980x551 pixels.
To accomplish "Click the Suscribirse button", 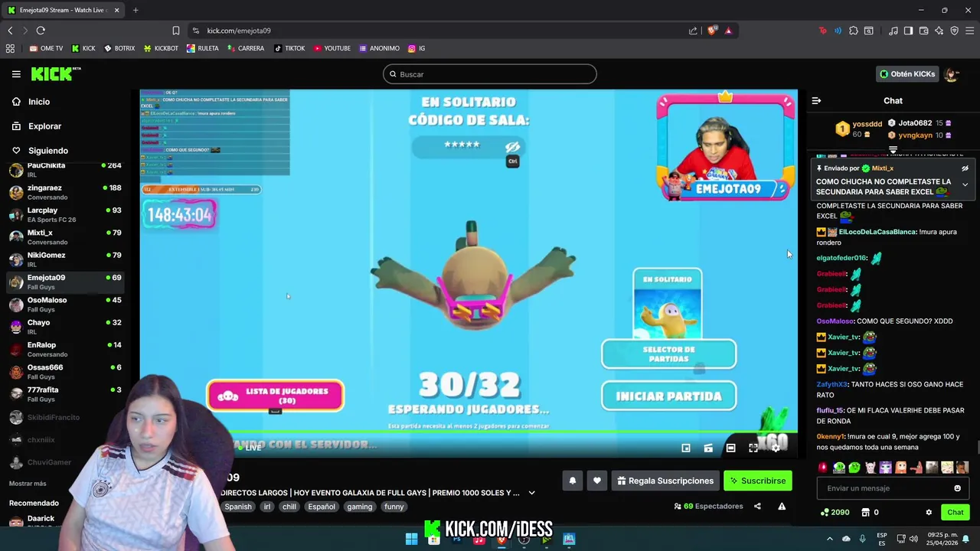I will [x=758, y=481].
